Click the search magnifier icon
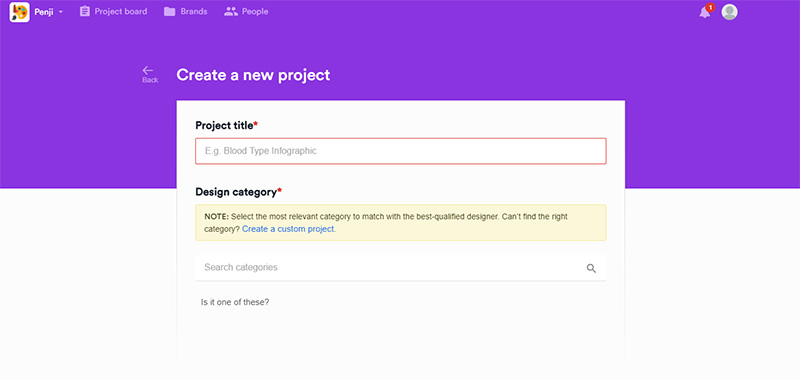This screenshot has height=380, width=800. click(591, 268)
